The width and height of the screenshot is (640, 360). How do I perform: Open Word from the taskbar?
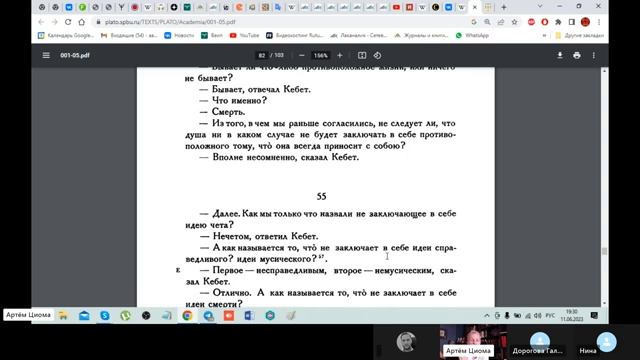(x=249, y=316)
